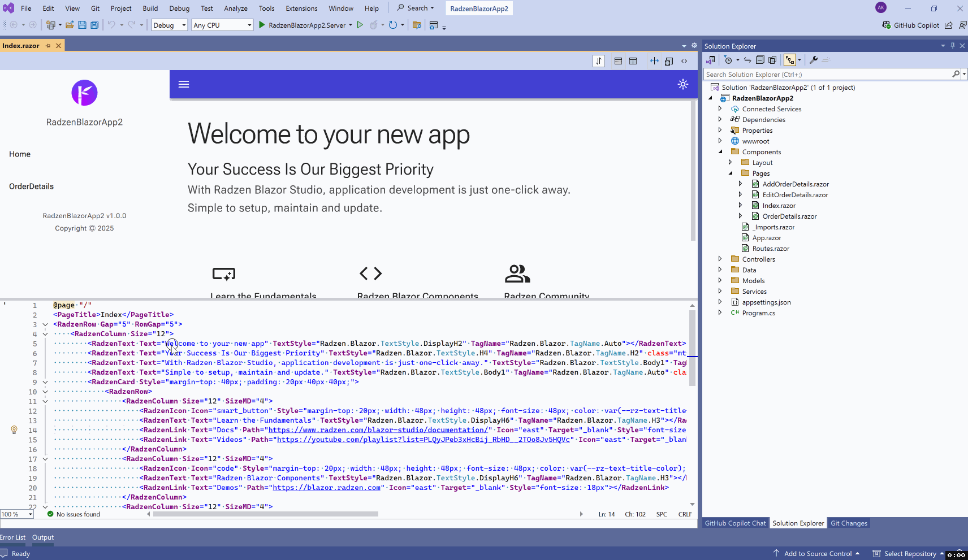Click the OrderDetails link in app preview
968x560 pixels.
31,186
